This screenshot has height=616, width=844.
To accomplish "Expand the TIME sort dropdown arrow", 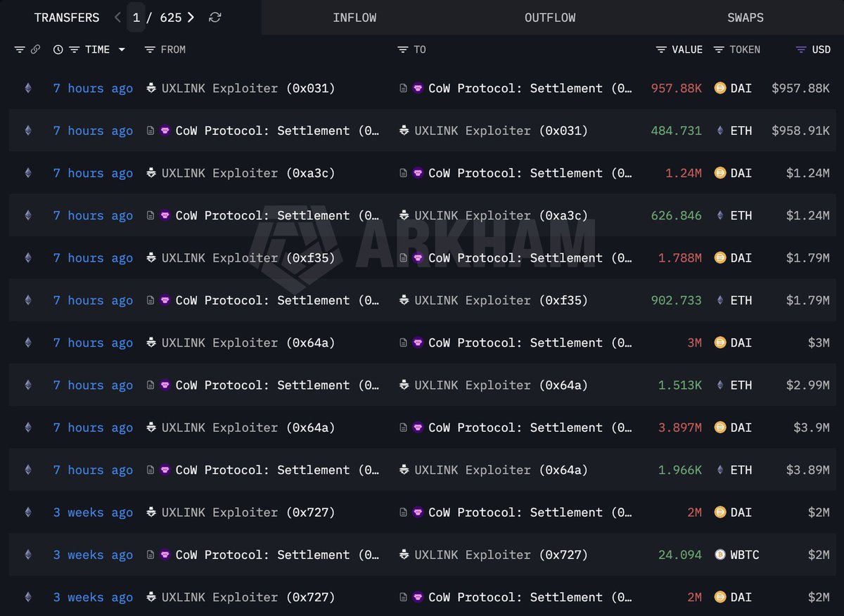I will [x=122, y=50].
